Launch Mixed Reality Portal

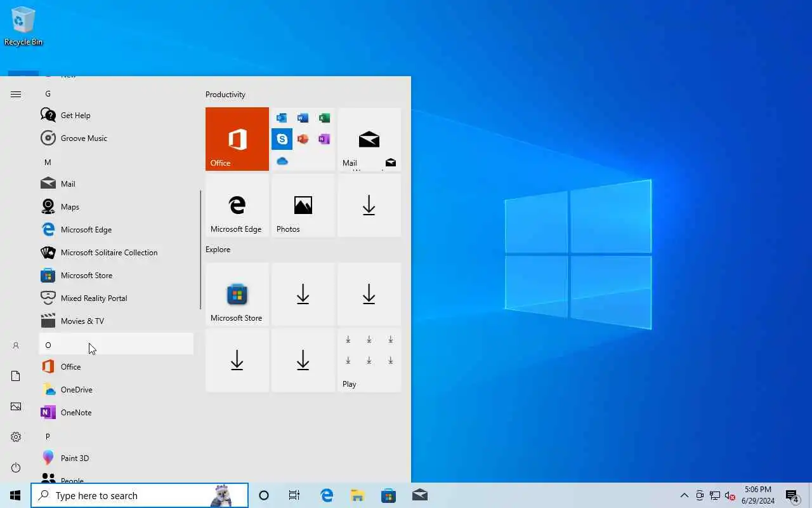click(116, 298)
